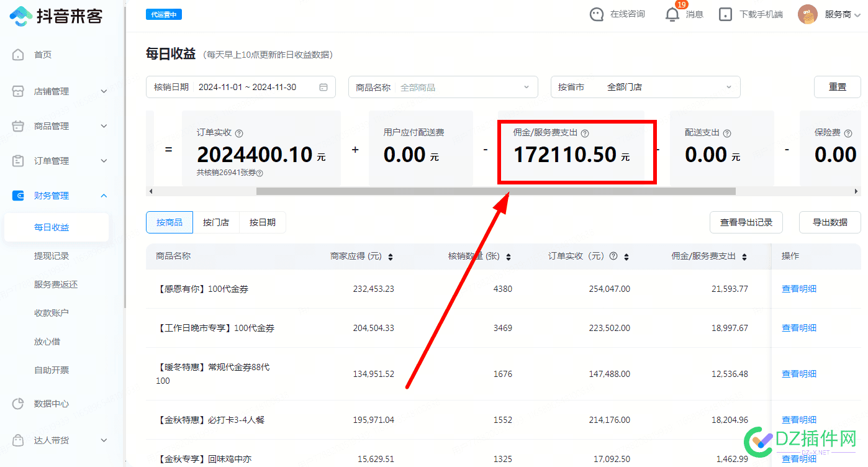Switch to the 按门店 tab
Screen dimensions: 868x467
pos(216,222)
